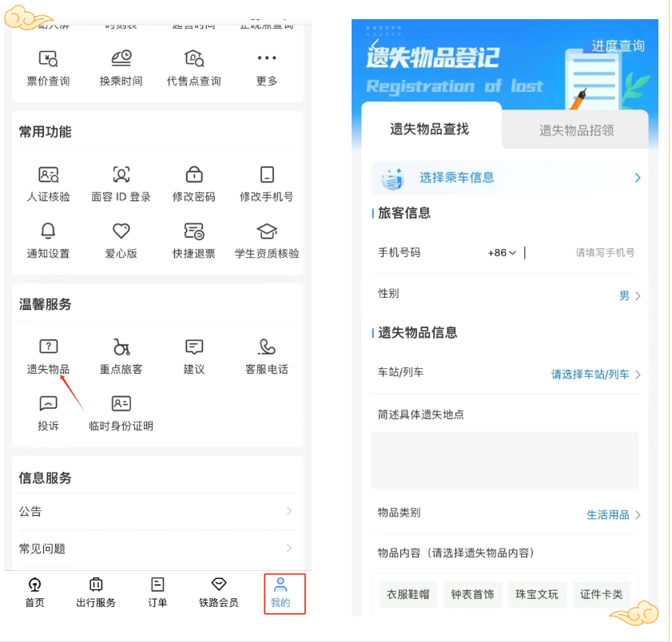Go to the 首页 bottom tab
672x642 pixels.
[x=35, y=592]
